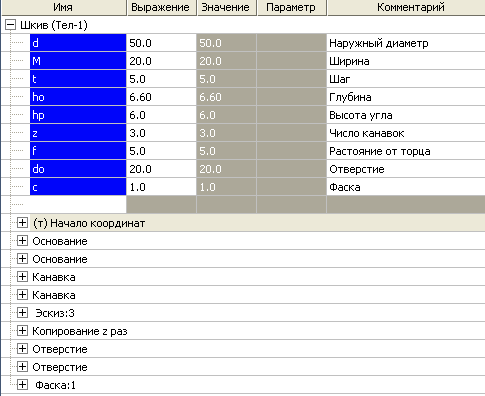The width and height of the screenshot is (485, 396).
Task: Click the comment Число канавок
Action: coord(366,133)
